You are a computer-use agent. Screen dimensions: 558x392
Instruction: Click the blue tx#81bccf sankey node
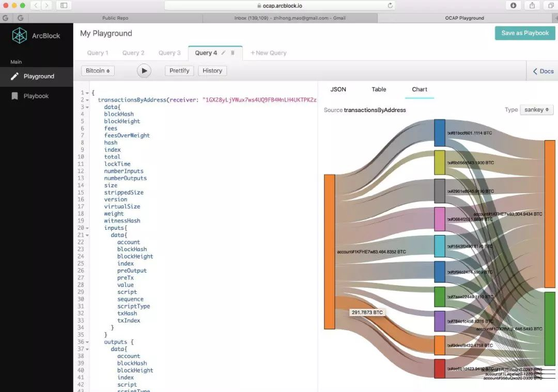[x=440, y=133]
